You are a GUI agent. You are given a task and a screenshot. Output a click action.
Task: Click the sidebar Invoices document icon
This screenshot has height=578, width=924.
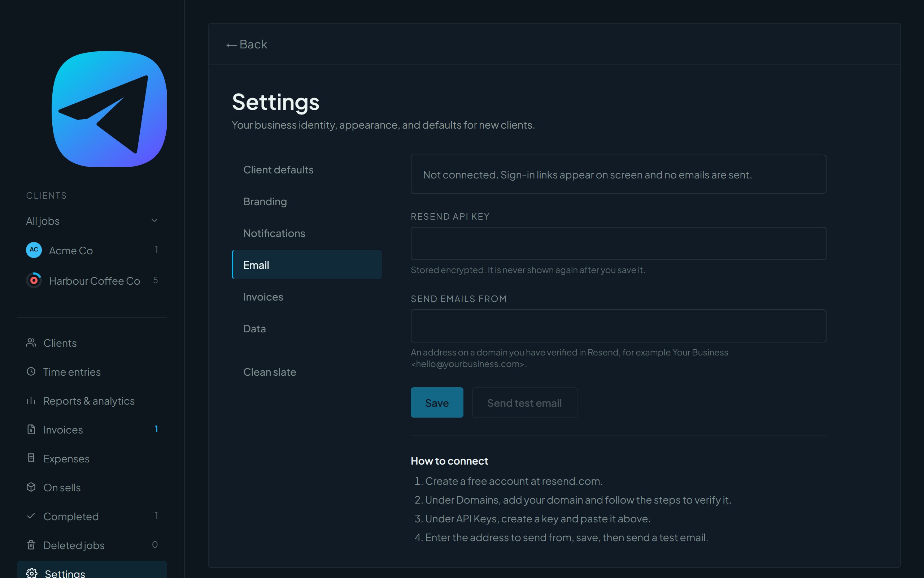[x=31, y=430]
